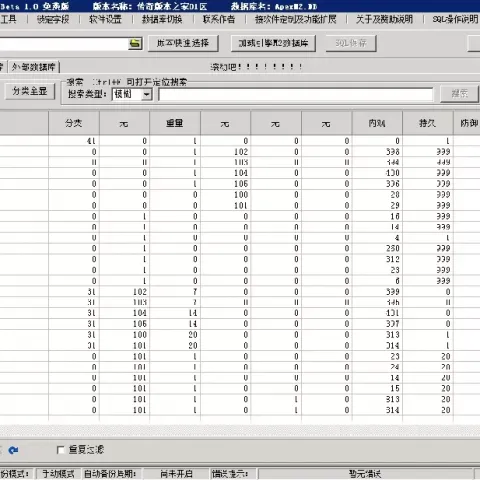Screen dimensions: 480x480
Task: Click the 版本快速选择 button
Action: coord(183,43)
